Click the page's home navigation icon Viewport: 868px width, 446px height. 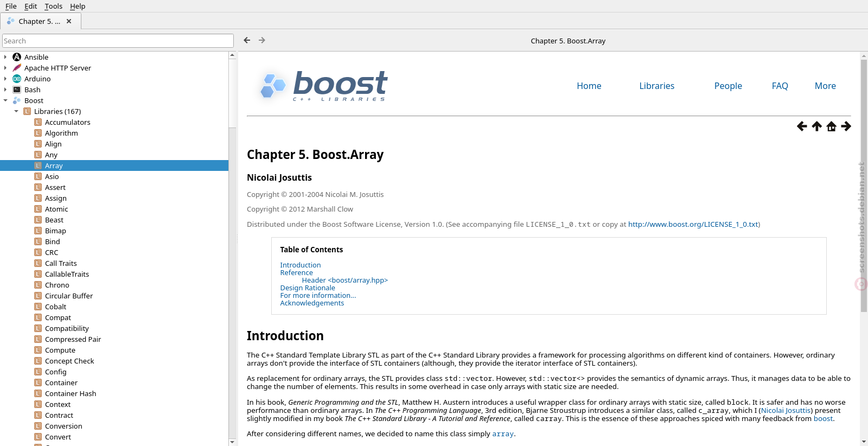[831, 126]
